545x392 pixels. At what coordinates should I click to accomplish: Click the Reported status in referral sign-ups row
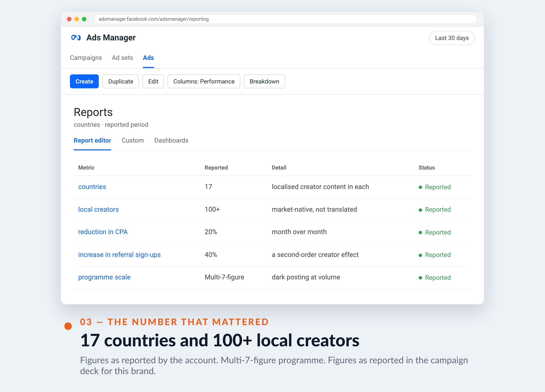pos(435,255)
